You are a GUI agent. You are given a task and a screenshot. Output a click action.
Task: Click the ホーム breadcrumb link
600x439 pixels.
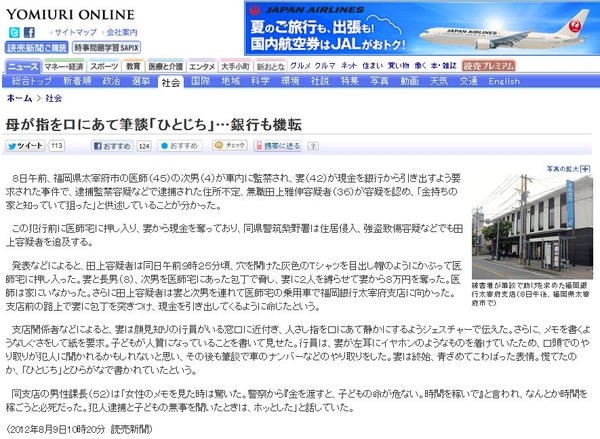pyautogui.click(x=19, y=98)
